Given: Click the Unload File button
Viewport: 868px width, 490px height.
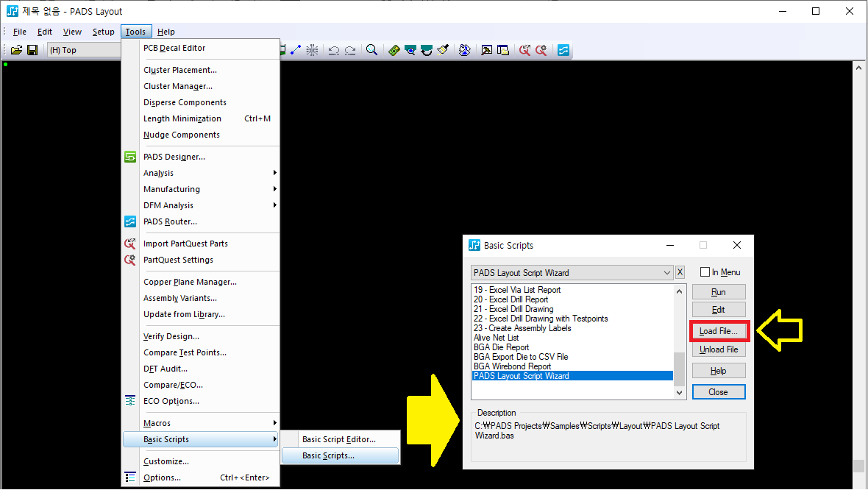Looking at the screenshot, I should (x=719, y=349).
